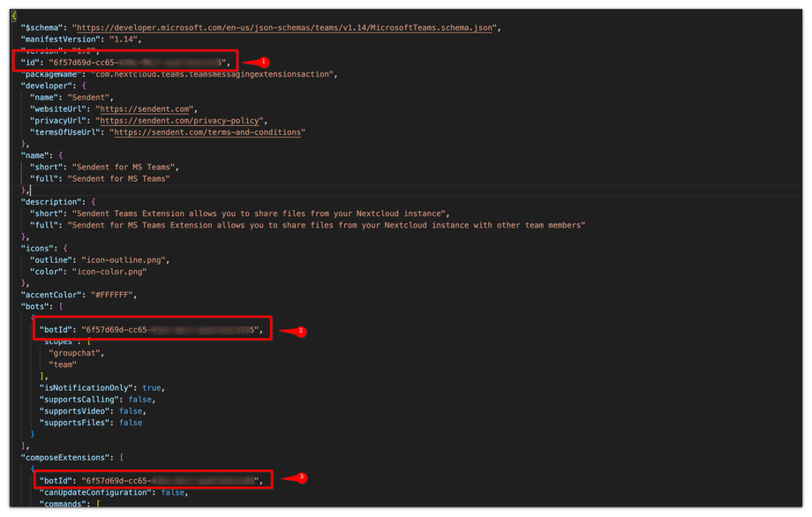The width and height of the screenshot is (812, 517).
Task: Click the "botId" line under composeExtensions
Action: (x=151, y=481)
